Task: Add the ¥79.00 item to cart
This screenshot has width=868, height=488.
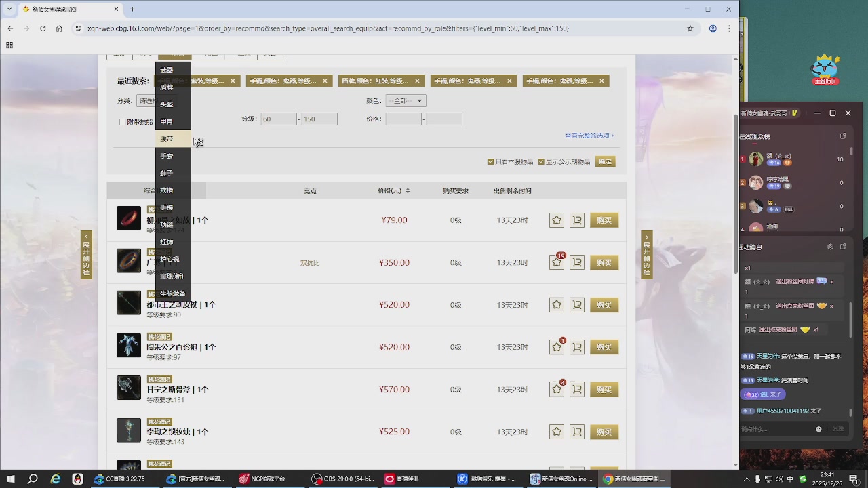Action: click(577, 220)
